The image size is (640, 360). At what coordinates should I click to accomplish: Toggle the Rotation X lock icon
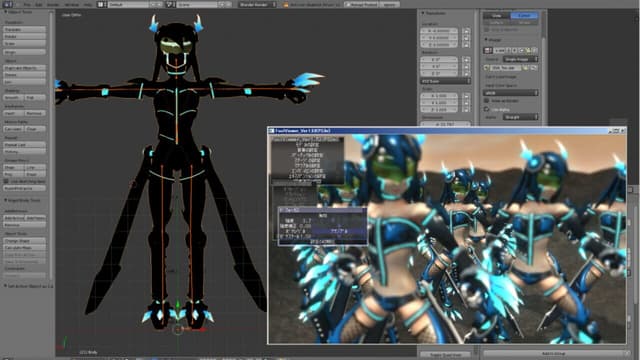pyautogui.click(x=466, y=60)
